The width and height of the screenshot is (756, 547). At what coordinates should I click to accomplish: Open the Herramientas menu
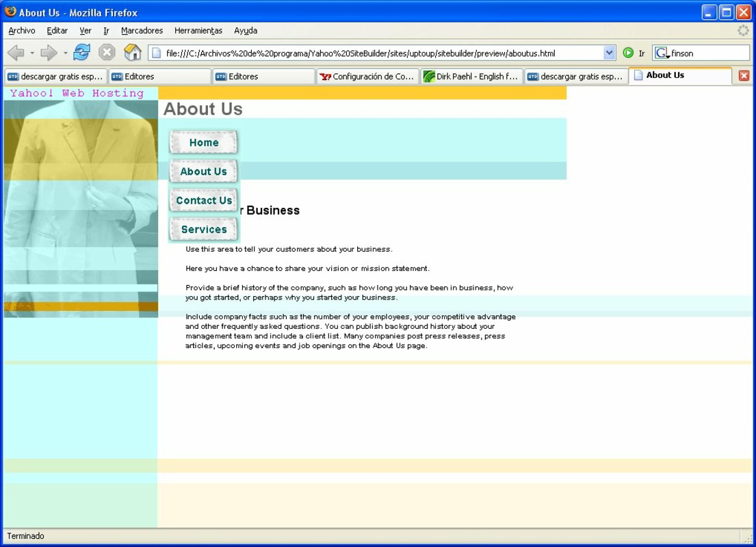pyautogui.click(x=198, y=30)
